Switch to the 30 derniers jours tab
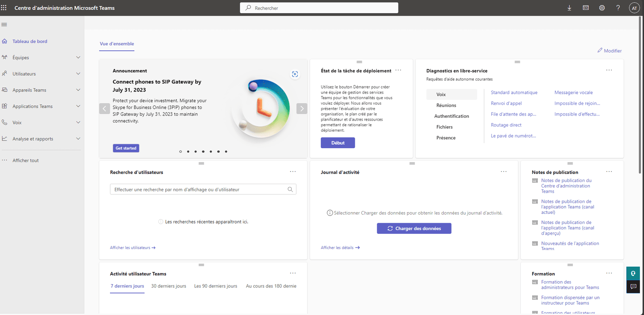 click(169, 286)
